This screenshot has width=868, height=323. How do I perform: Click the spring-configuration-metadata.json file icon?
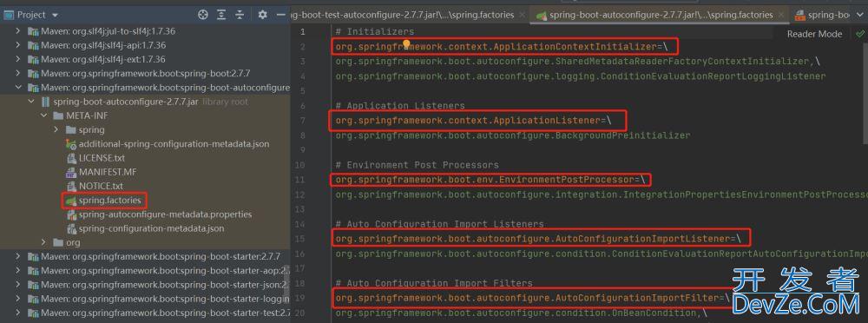click(71, 228)
